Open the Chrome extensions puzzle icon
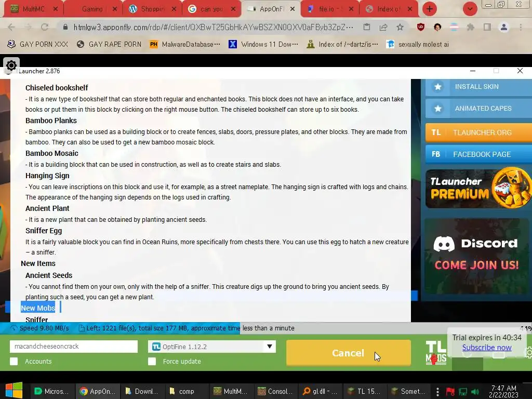This screenshot has width=532, height=399. point(470,27)
